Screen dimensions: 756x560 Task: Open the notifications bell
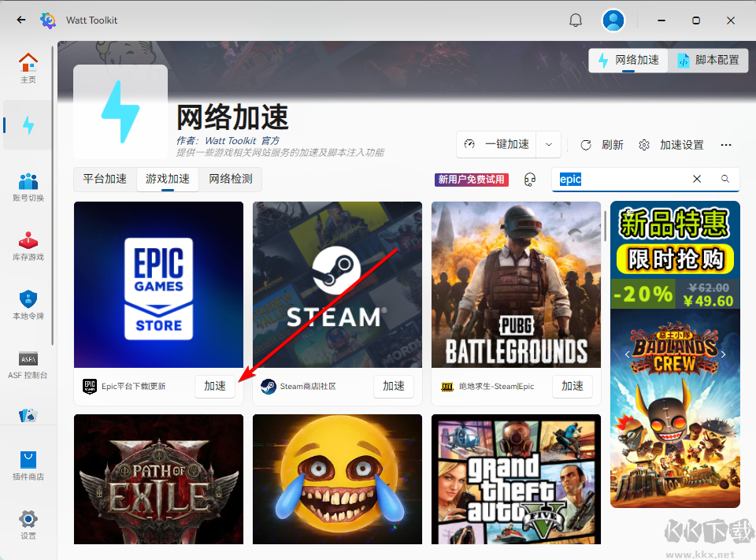[x=576, y=20]
